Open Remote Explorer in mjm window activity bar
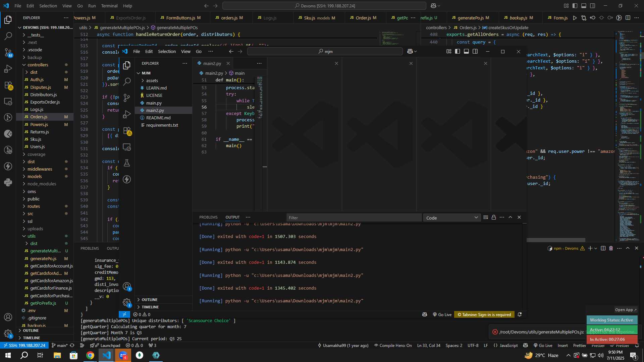This screenshot has width=644, height=362. [127, 147]
